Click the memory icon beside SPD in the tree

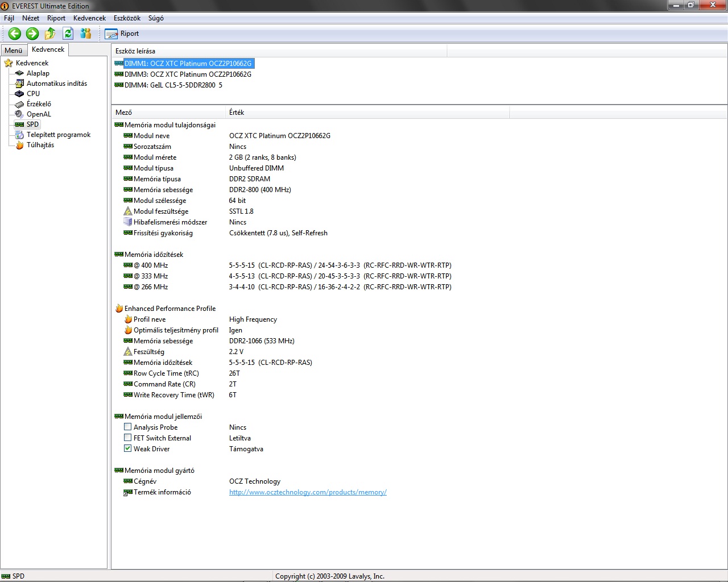click(x=19, y=124)
